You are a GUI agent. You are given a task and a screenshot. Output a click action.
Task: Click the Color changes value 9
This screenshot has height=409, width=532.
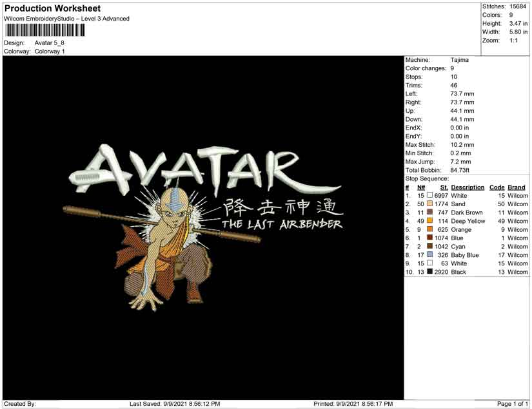click(x=452, y=68)
